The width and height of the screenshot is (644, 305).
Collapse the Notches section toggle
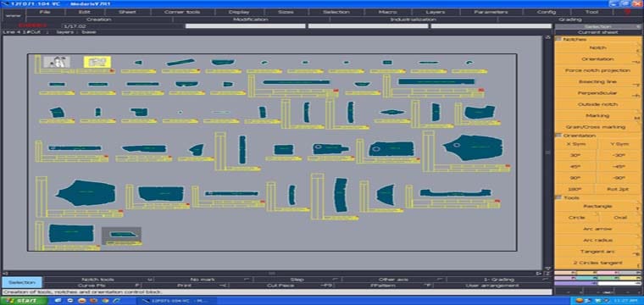558,39
